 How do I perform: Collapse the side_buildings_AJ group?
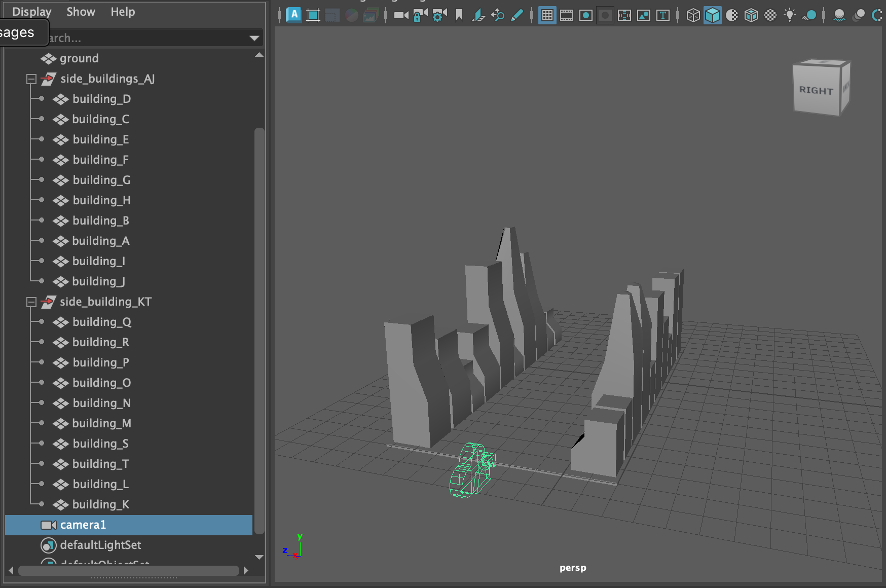click(x=31, y=79)
